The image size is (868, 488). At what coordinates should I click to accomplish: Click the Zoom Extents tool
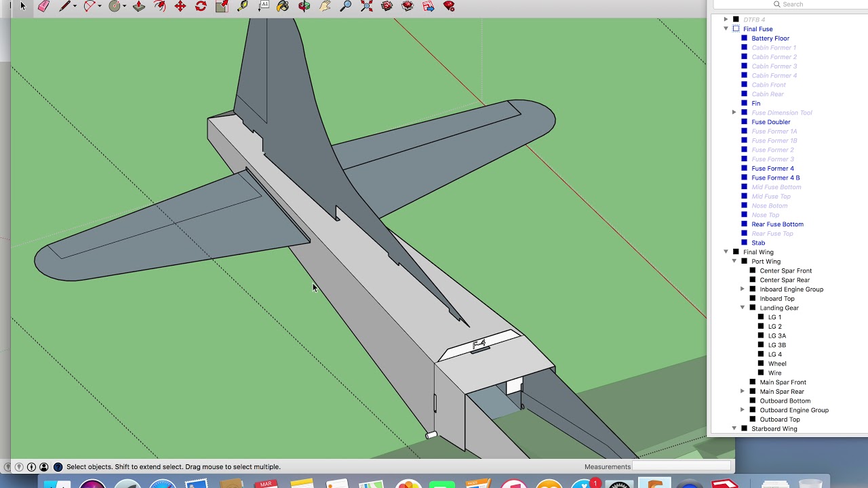(366, 6)
